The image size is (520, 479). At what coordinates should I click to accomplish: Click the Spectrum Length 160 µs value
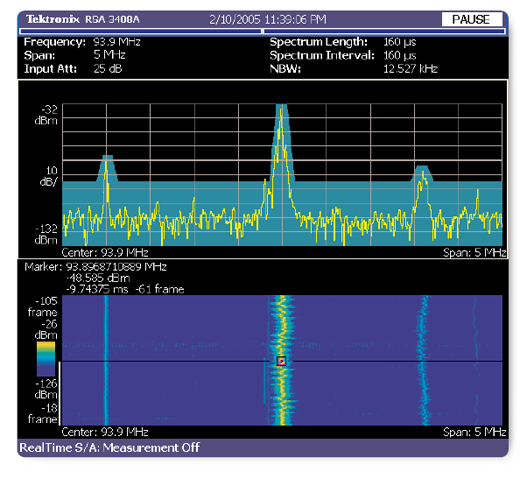pos(400,42)
